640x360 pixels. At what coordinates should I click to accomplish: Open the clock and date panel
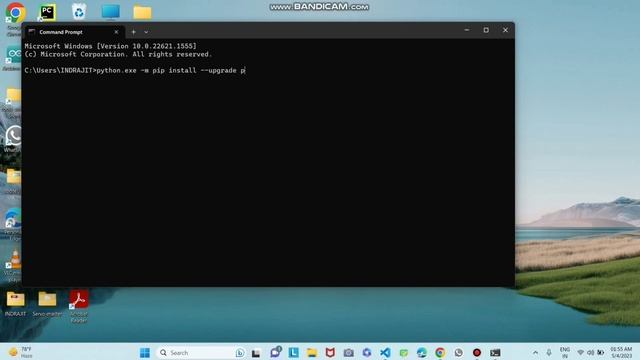pos(621,353)
